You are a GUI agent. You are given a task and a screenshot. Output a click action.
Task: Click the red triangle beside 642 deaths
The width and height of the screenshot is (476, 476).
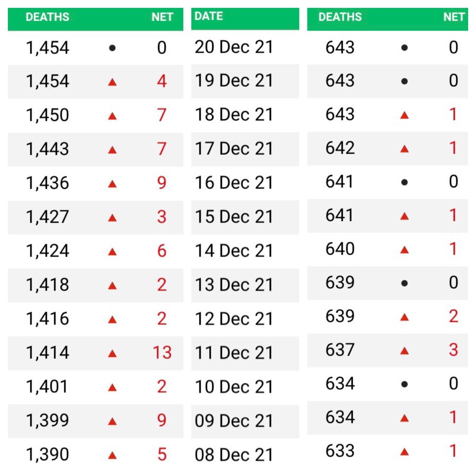[x=404, y=149]
